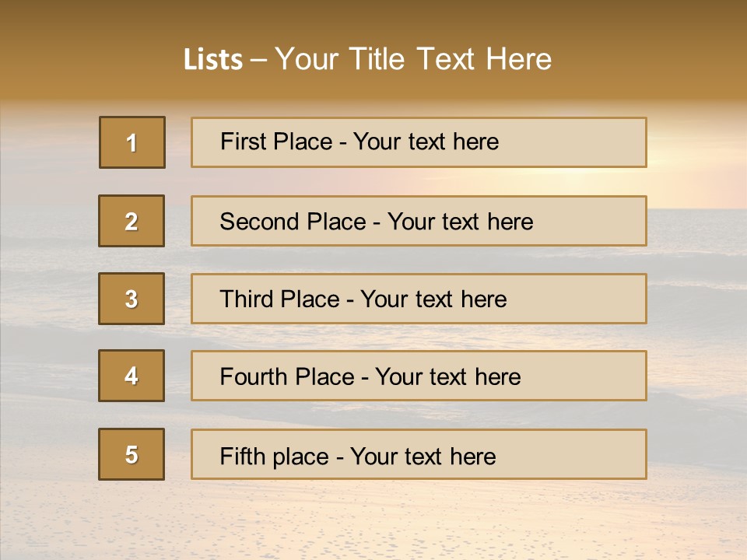The image size is (747, 560).
Task: Click the empty sandy background below the list
Action: point(373,521)
